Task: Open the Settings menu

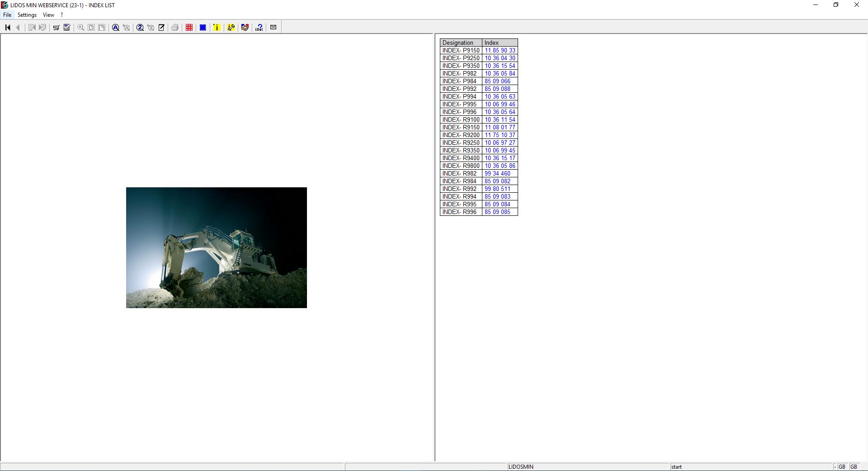Action: pyautogui.click(x=27, y=15)
